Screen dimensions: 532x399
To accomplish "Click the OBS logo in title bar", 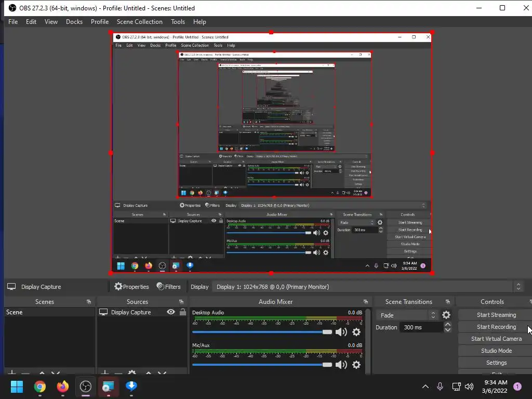I will click(x=12, y=8).
